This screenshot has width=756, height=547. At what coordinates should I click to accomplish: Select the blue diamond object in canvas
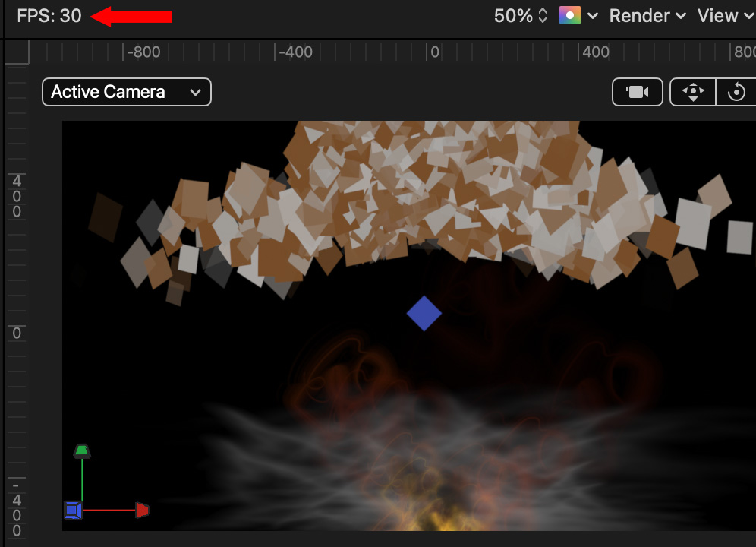coord(424,313)
